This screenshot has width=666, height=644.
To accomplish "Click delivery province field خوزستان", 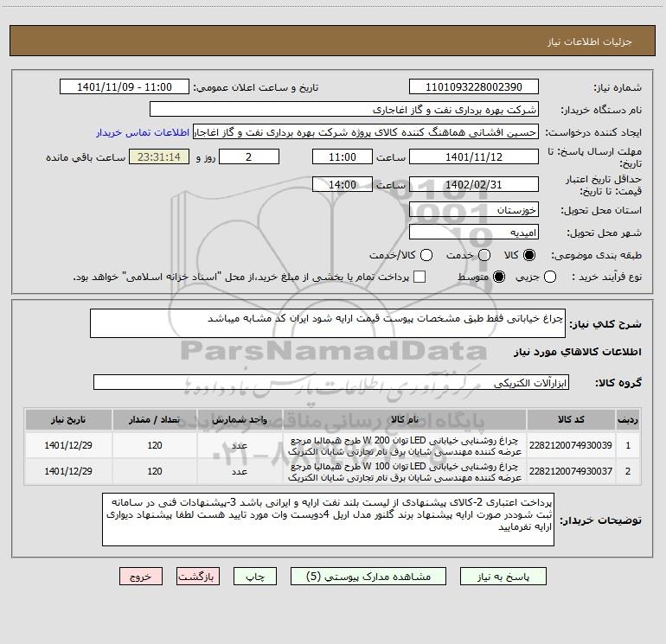I will point(474,209).
